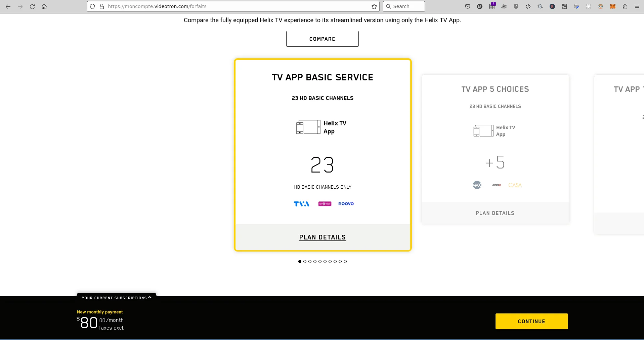Select the first carousel pagination dot
This screenshot has height=340, width=644.
pyautogui.click(x=300, y=261)
